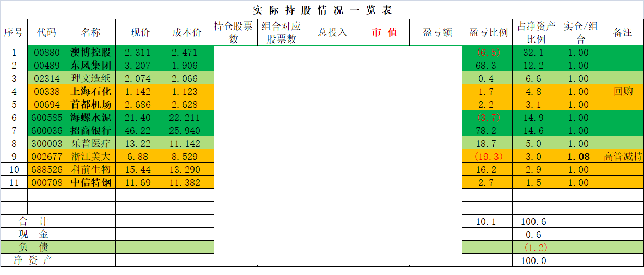This screenshot has width=644, height=275.
Task: Click the total ratio 100.6
Action: coord(536,221)
